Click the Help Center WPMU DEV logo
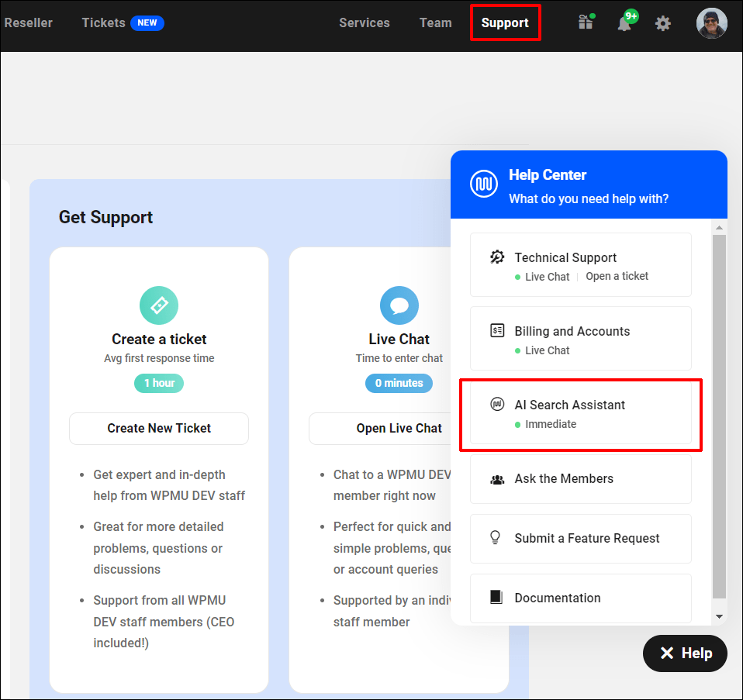743x700 pixels. click(x=484, y=184)
